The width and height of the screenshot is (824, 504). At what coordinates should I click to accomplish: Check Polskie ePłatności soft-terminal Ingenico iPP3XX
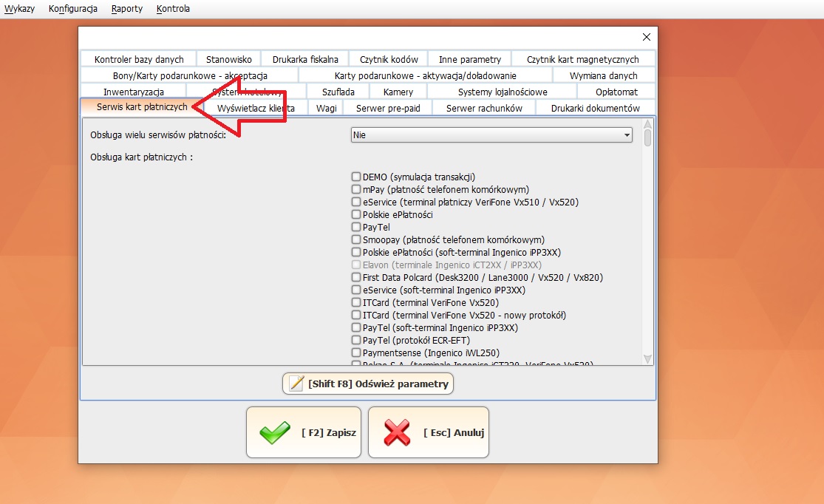pos(356,252)
